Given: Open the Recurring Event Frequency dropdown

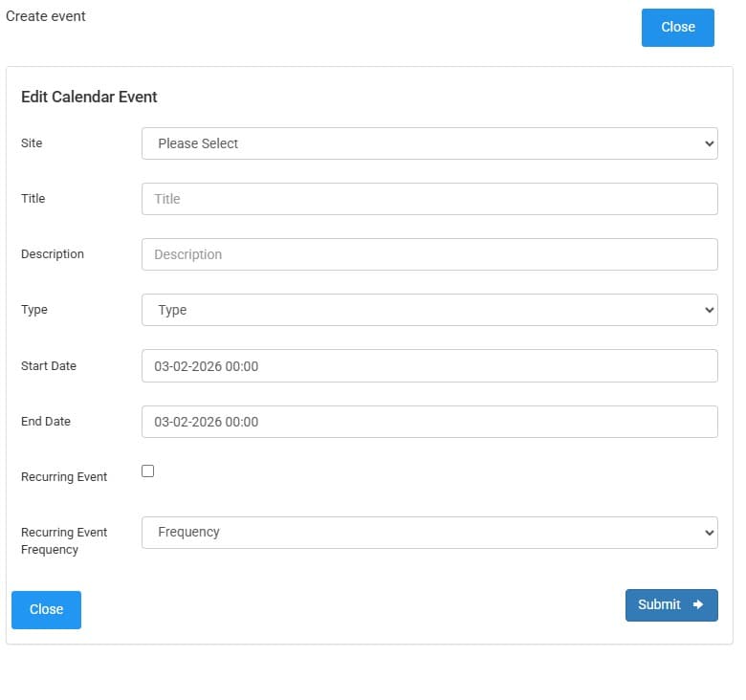Looking at the screenshot, I should [429, 533].
